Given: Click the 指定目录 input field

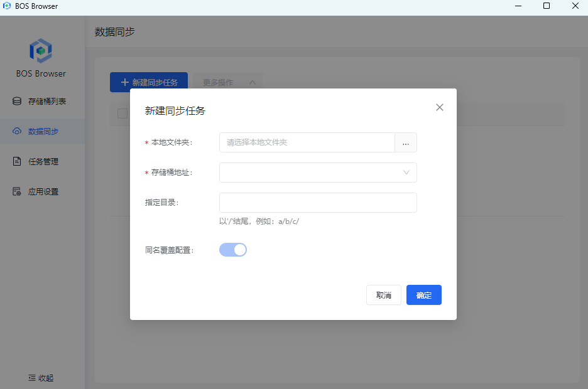Looking at the screenshot, I should [318, 203].
